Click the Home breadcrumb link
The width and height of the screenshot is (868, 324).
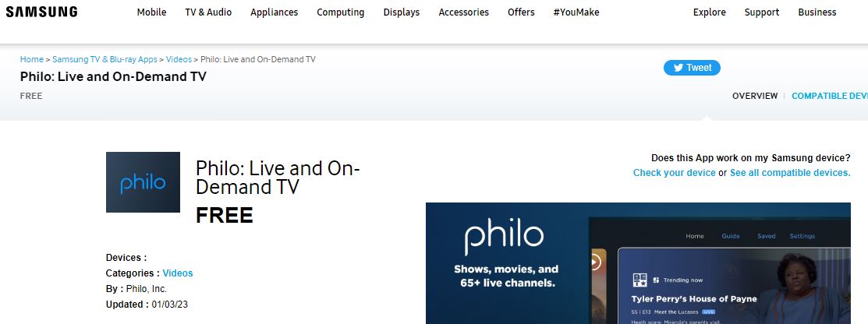click(31, 59)
